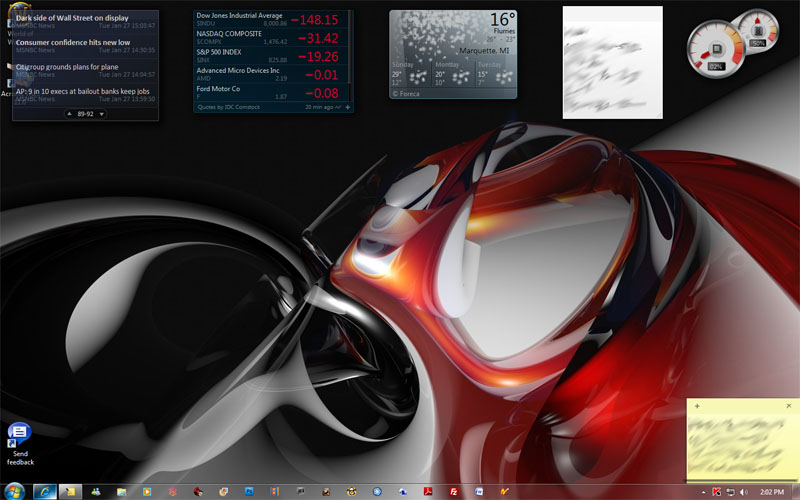Click the Windows Start orb
This screenshot has height=500, width=800.
tap(14, 491)
